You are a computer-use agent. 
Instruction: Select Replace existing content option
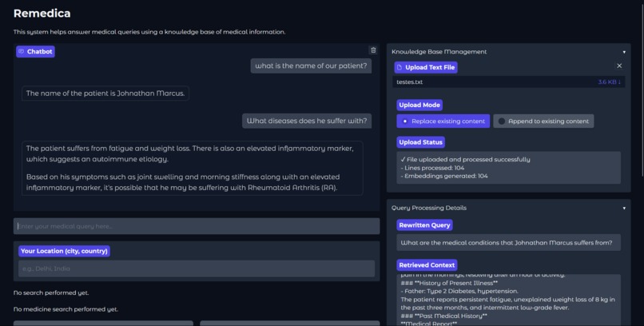(443, 121)
